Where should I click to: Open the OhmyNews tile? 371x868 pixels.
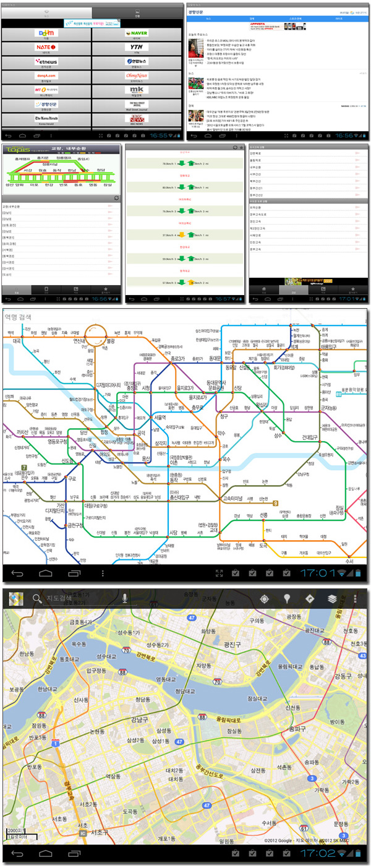(137, 77)
